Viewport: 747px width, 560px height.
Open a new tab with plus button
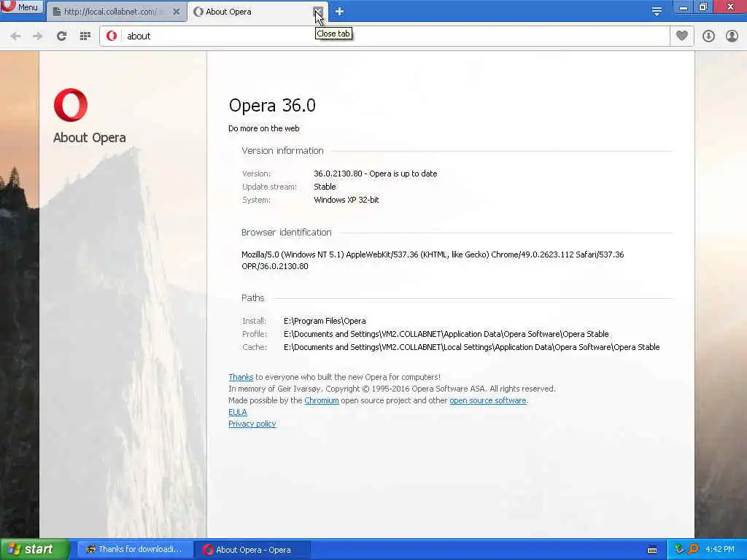coord(339,12)
